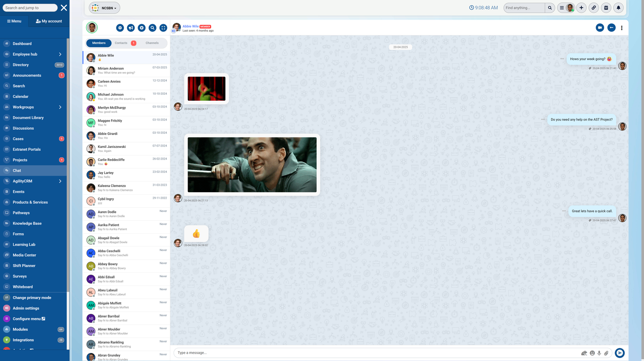The image size is (644, 361).
Task: Switch to the Channels tab
Action: tap(152, 43)
